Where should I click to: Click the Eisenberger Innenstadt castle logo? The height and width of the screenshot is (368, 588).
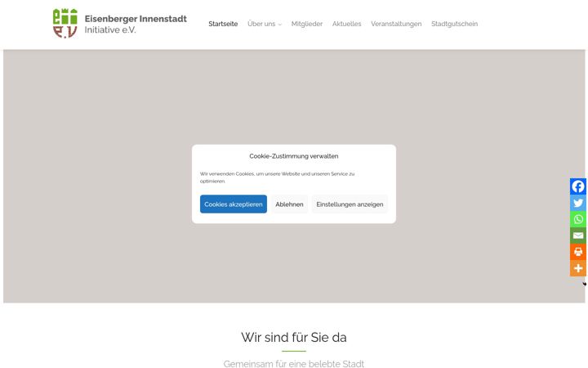(x=65, y=23)
